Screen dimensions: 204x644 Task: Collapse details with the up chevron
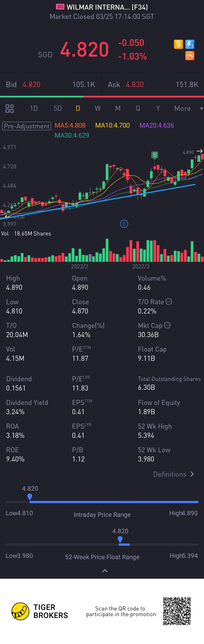[105, 571]
